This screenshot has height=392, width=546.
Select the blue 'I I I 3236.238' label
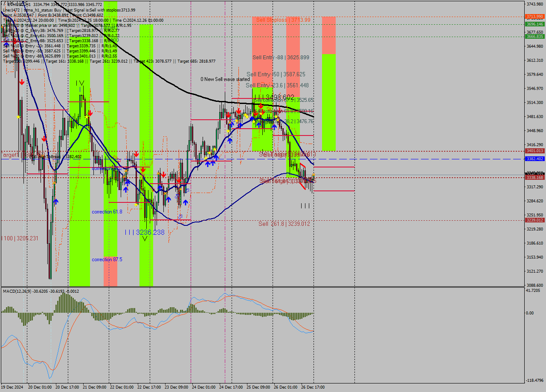coord(145,232)
